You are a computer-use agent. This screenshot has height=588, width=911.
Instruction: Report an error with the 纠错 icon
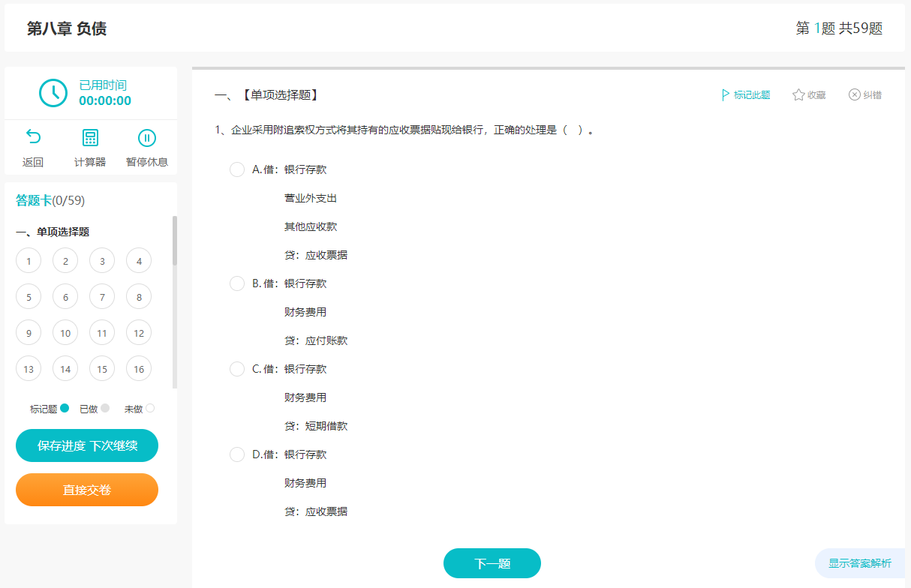point(864,94)
